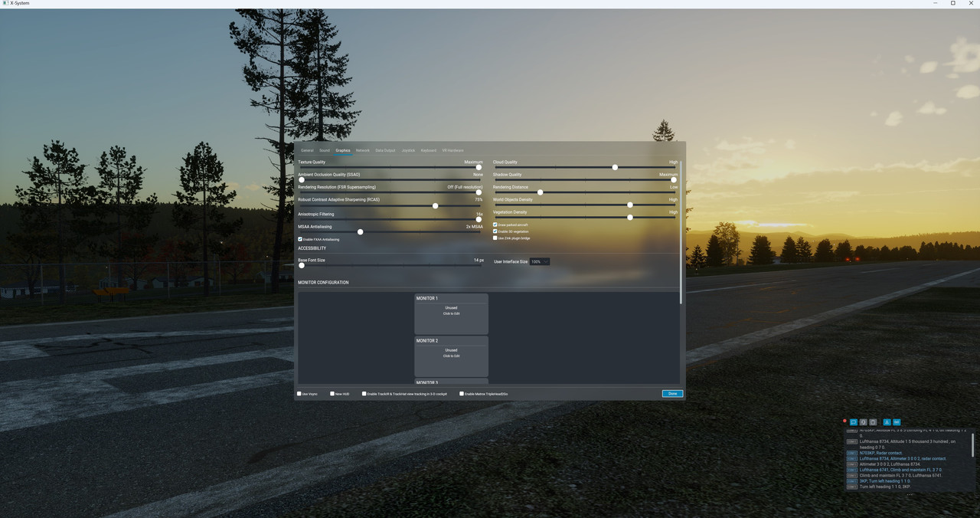
Task: Check the New HUD option
Action: point(332,394)
